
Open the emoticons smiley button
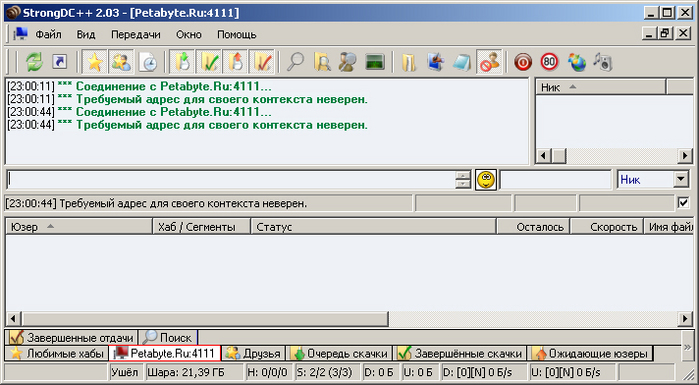(486, 180)
